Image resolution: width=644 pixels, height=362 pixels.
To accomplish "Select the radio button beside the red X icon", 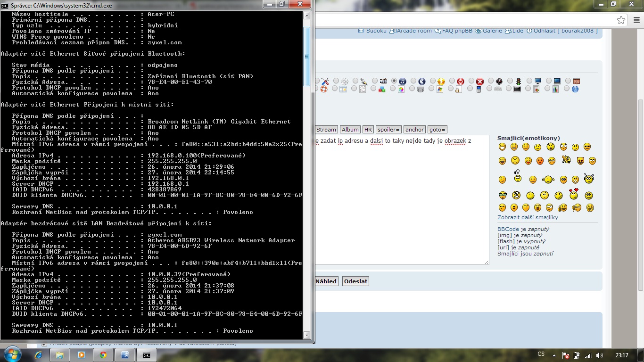I will [471, 81].
